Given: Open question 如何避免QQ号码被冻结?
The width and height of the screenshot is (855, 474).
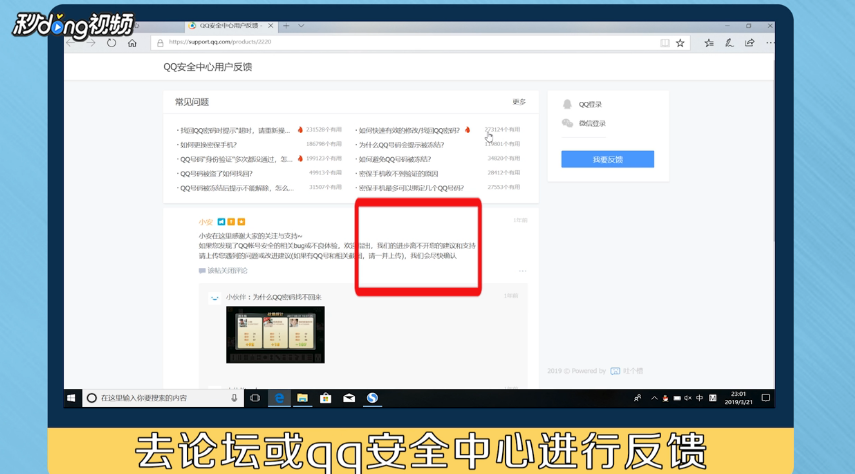Looking at the screenshot, I should tap(395, 159).
